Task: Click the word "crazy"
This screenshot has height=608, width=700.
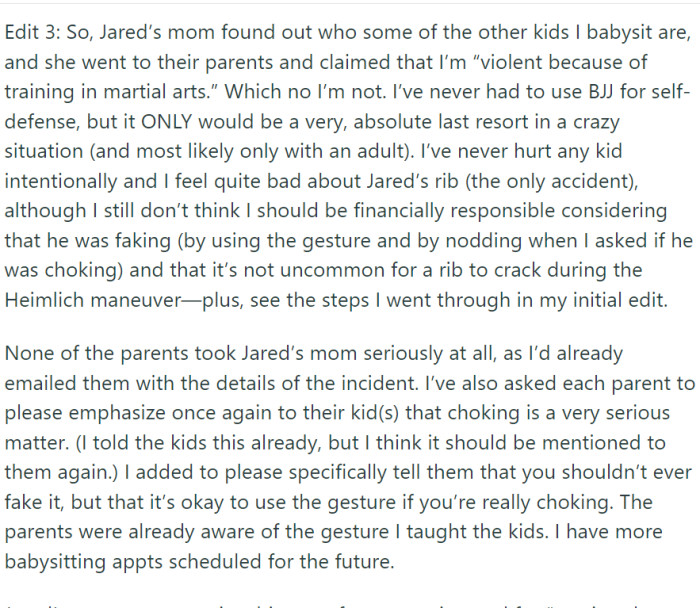Action: pyautogui.click(x=593, y=122)
